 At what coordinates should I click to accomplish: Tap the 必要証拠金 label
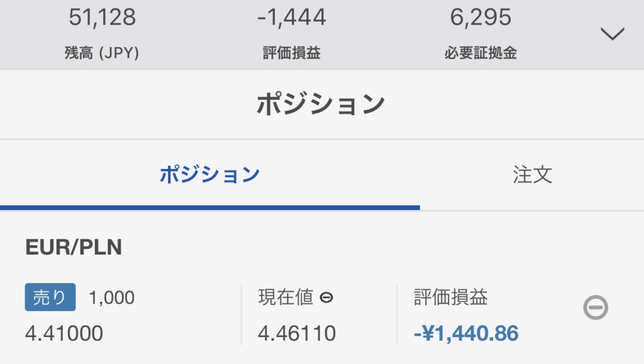click(x=480, y=53)
